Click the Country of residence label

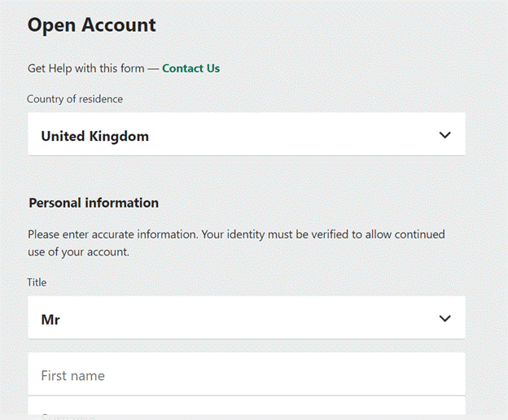tap(75, 99)
